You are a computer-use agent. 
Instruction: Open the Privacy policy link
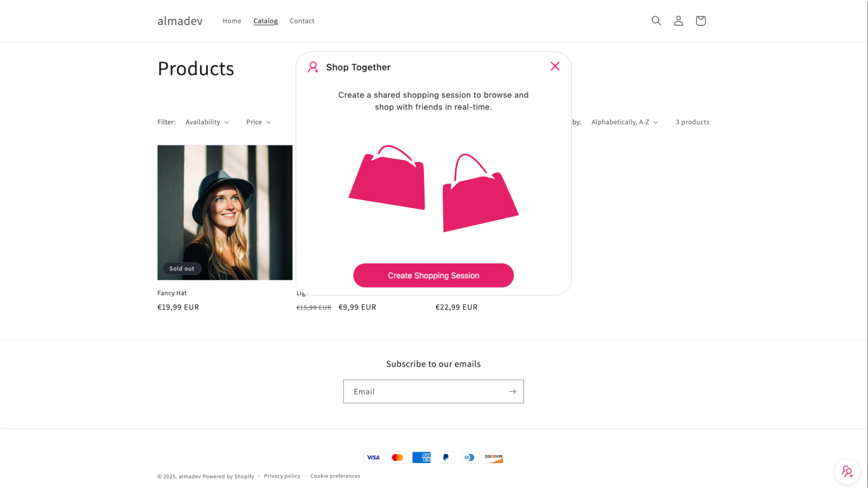[282, 476]
